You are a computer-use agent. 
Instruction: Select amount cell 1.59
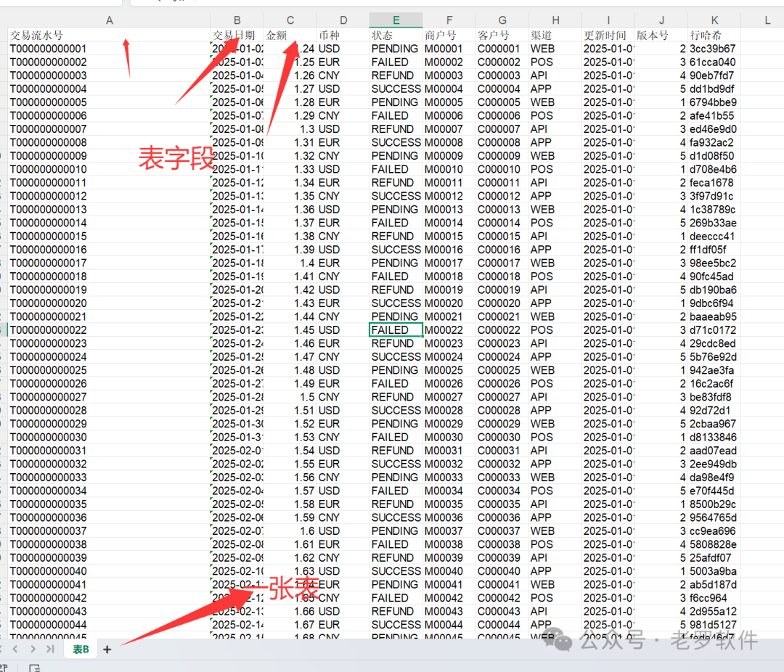click(x=290, y=517)
